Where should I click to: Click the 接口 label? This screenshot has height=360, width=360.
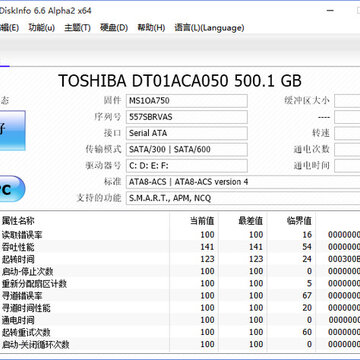[x=113, y=133]
